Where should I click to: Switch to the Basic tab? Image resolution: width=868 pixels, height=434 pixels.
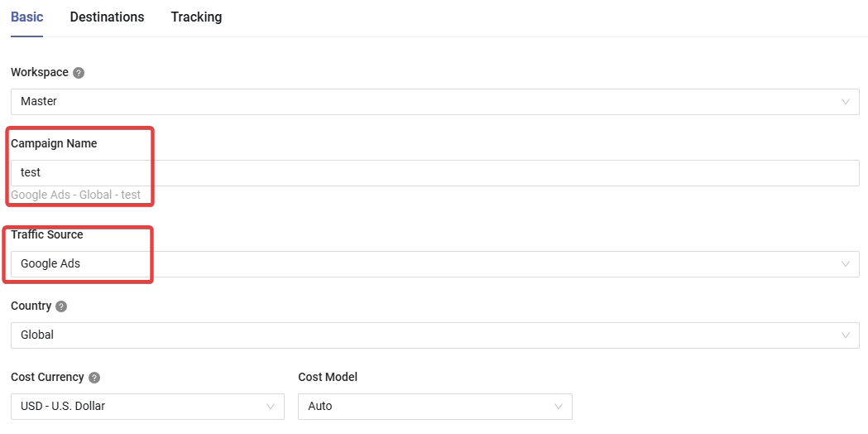pos(27,17)
